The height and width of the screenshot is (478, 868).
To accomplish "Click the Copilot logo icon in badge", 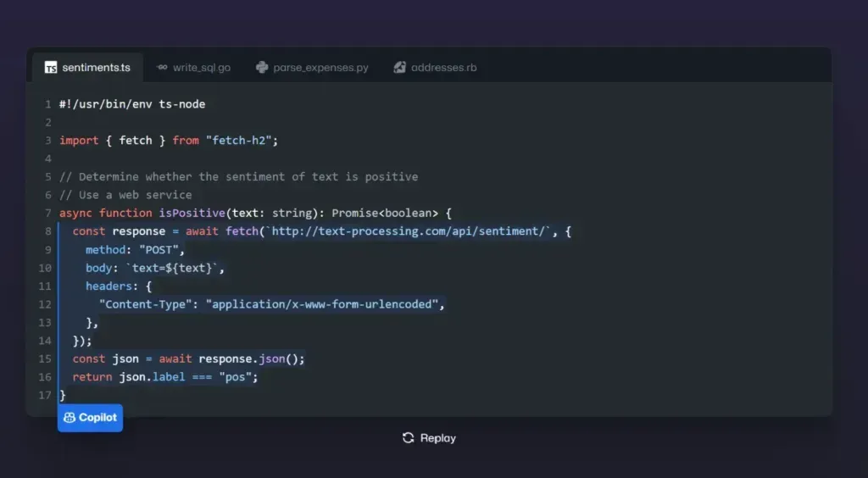I will [x=70, y=418].
